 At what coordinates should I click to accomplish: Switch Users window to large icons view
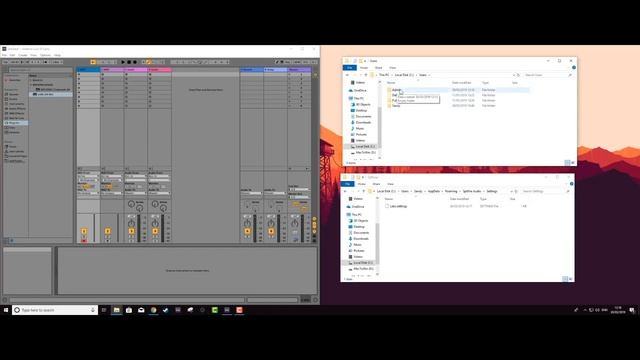573,163
